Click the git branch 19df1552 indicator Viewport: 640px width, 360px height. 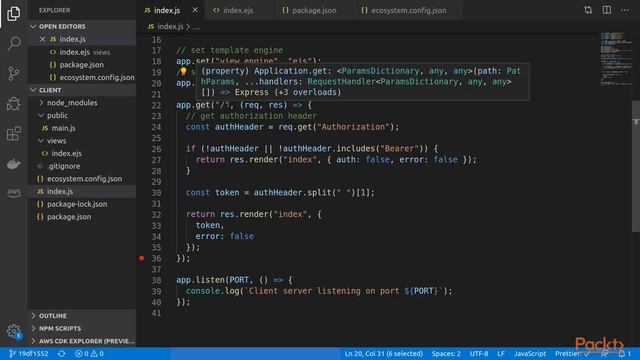29,353
